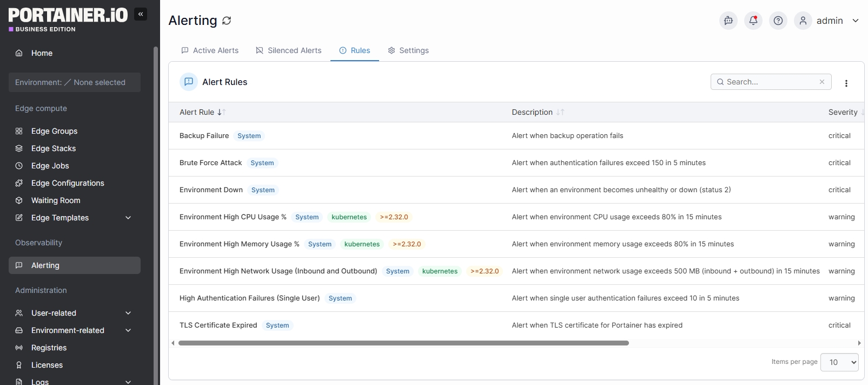Viewport: 868px width, 385px height.
Task: Click the admin user avatar icon
Action: (x=803, y=21)
